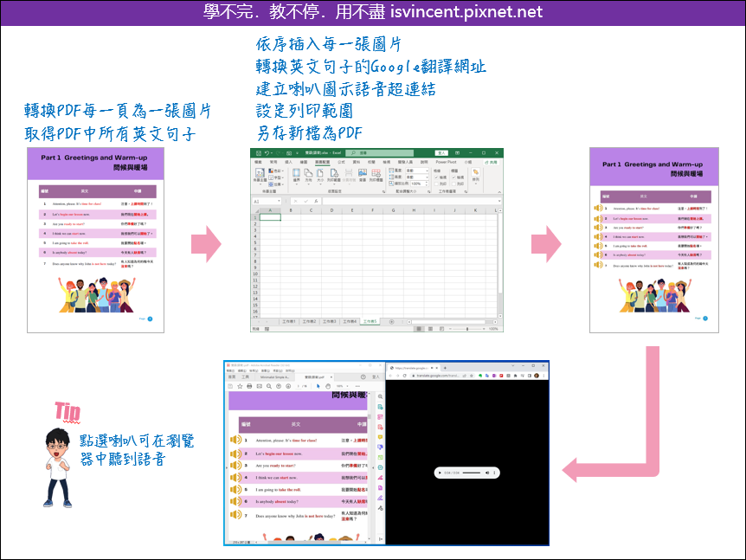Switch to Page Layout view in status bar

430,329
